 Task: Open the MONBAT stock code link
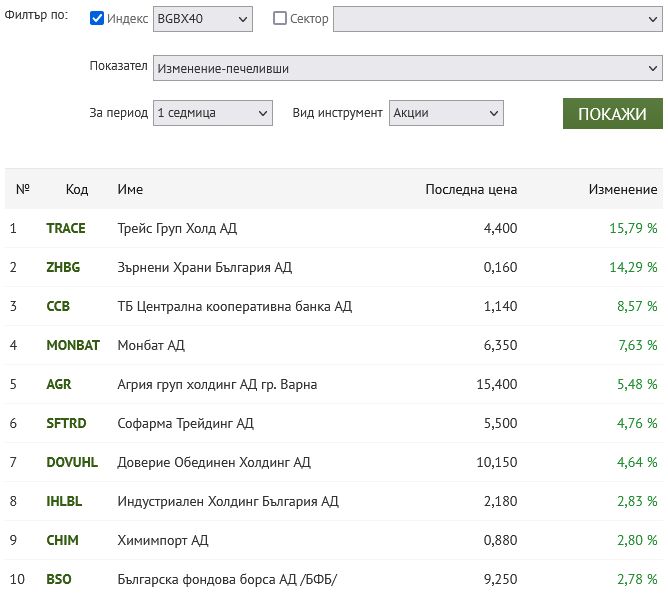pyautogui.click(x=73, y=345)
